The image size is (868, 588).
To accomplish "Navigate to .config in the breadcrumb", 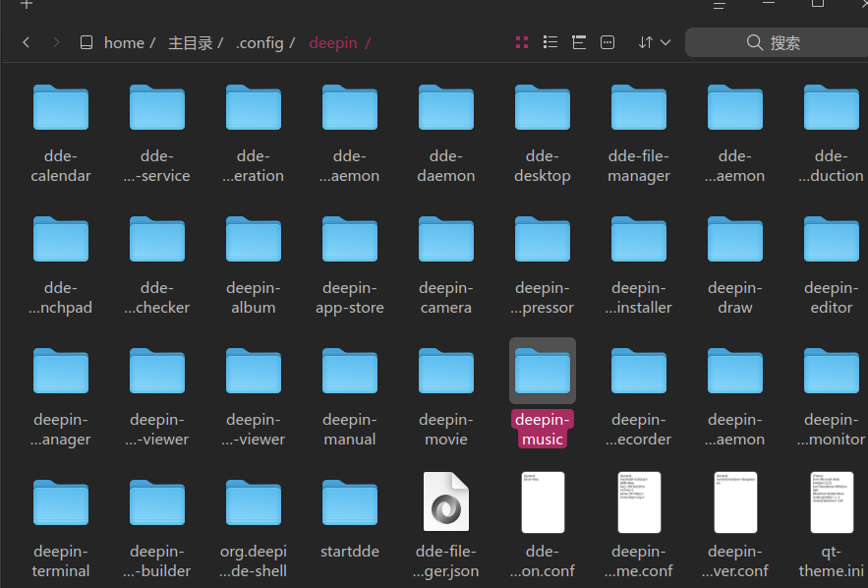I will [x=260, y=42].
